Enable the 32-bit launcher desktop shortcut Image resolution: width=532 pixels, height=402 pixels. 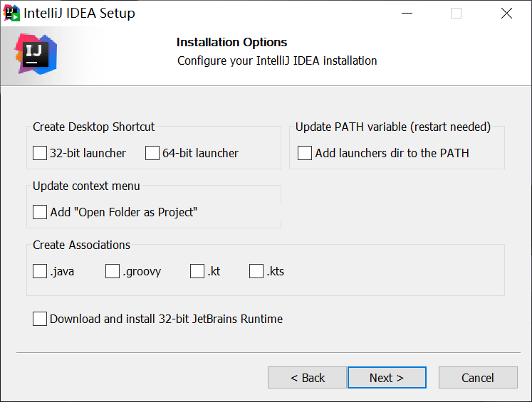click(x=40, y=153)
